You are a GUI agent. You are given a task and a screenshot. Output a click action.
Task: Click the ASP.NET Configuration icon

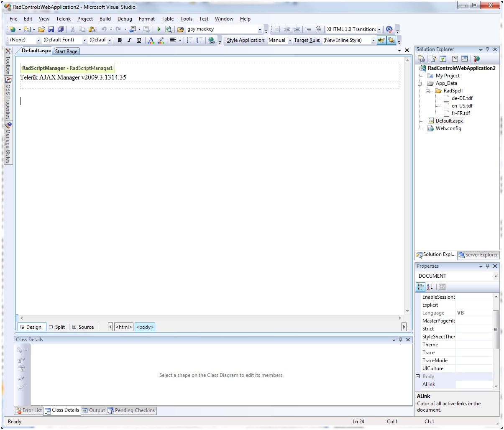click(x=477, y=59)
